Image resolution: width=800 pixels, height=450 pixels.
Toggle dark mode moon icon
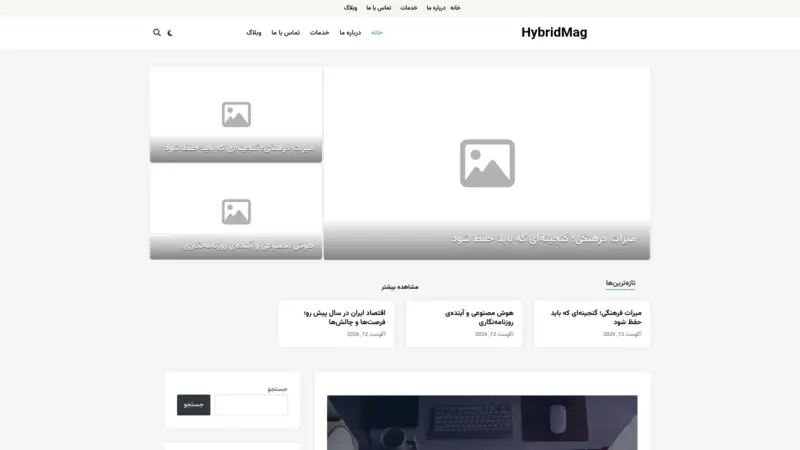[170, 33]
